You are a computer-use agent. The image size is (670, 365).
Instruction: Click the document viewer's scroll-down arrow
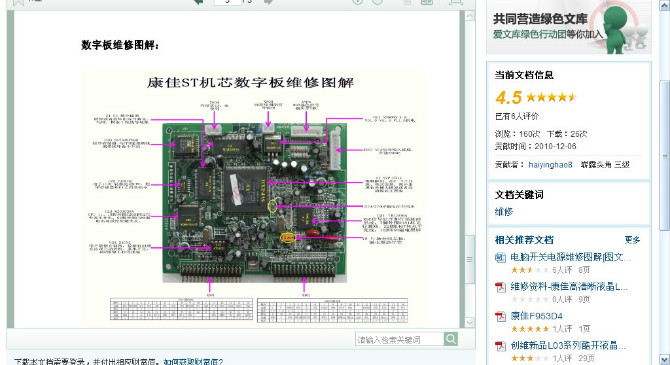[470, 322]
